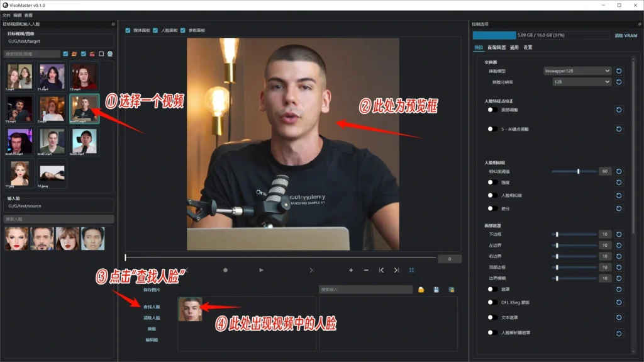Reset the swap model (Inswapper128) with its reset icon

619,71
